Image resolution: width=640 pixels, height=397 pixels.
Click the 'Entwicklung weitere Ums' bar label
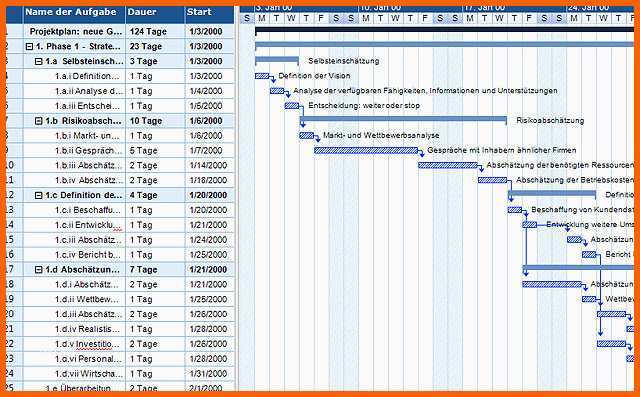coord(590,225)
